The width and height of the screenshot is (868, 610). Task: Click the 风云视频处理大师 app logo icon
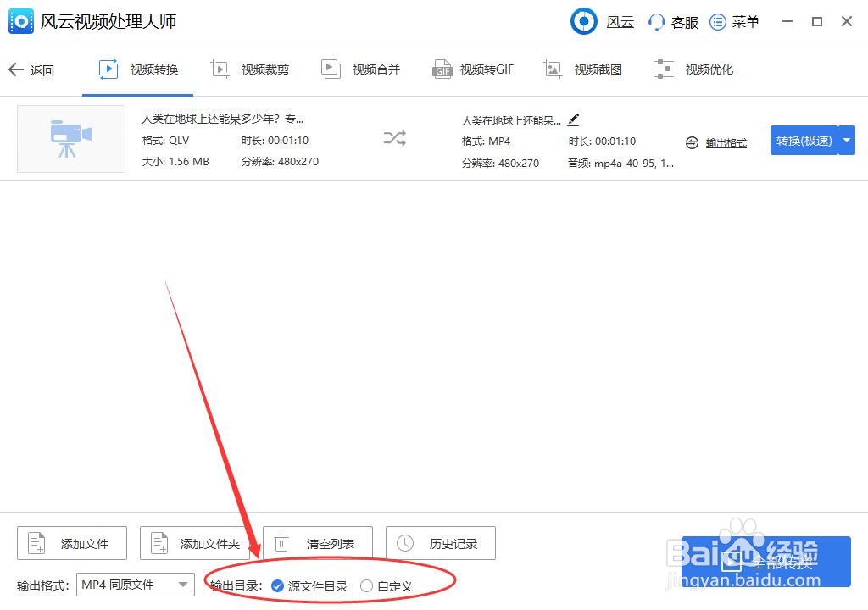click(x=21, y=21)
